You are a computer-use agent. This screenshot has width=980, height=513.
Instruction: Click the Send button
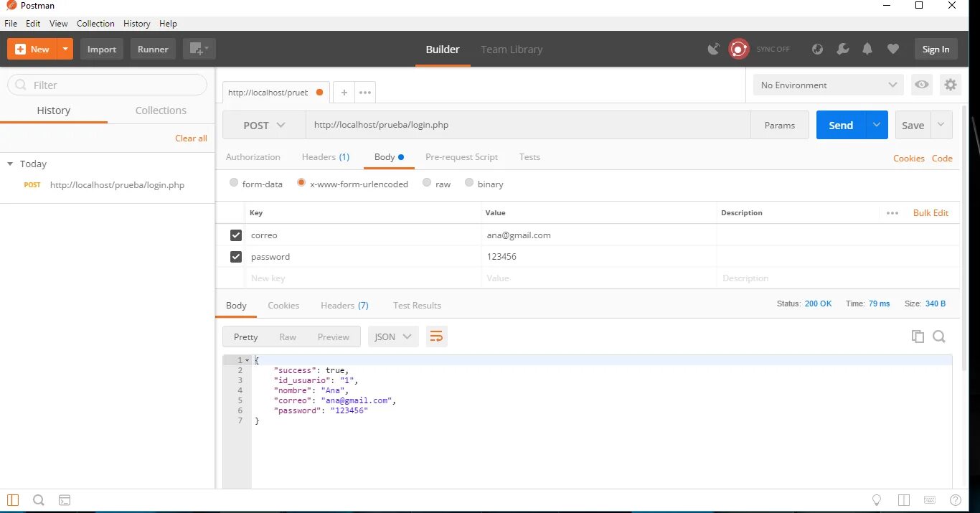click(x=841, y=125)
